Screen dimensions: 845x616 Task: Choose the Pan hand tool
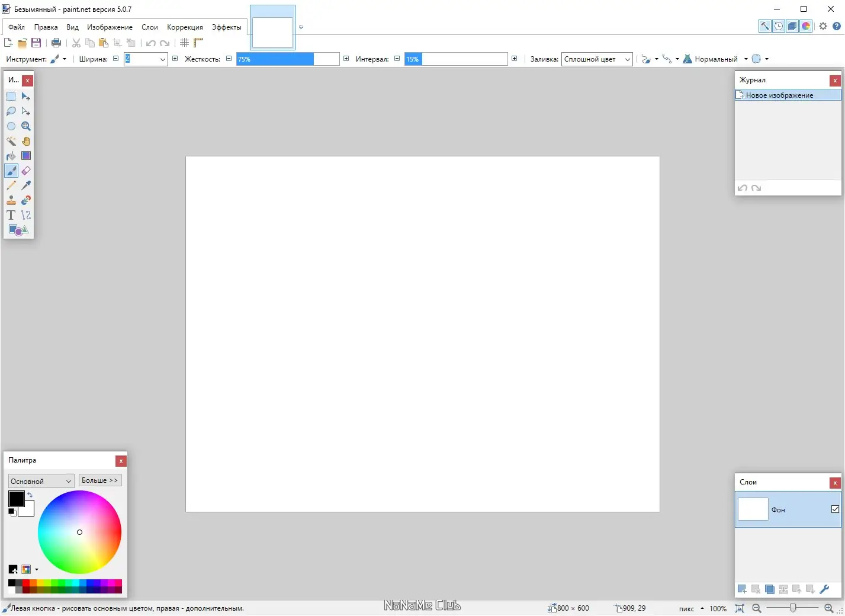(26, 141)
